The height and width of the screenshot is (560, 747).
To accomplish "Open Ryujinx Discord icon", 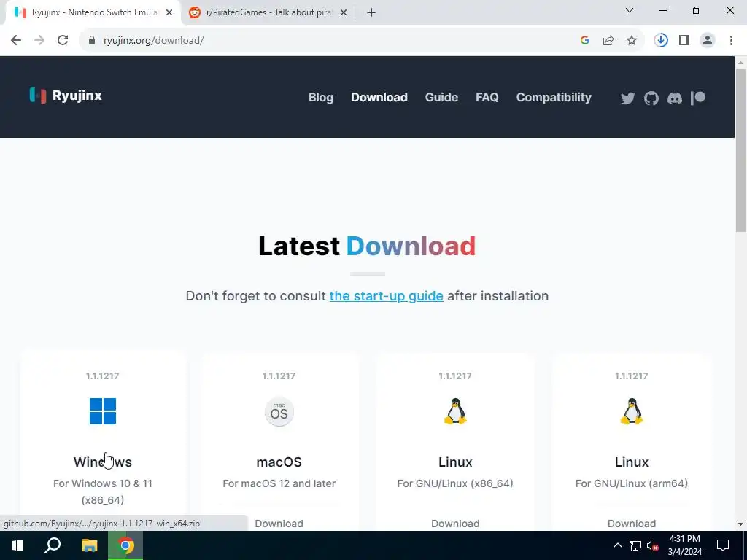I will pos(674,98).
